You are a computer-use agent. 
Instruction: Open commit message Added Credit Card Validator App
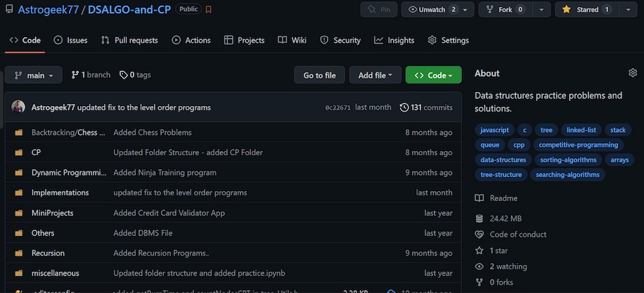coord(169,213)
